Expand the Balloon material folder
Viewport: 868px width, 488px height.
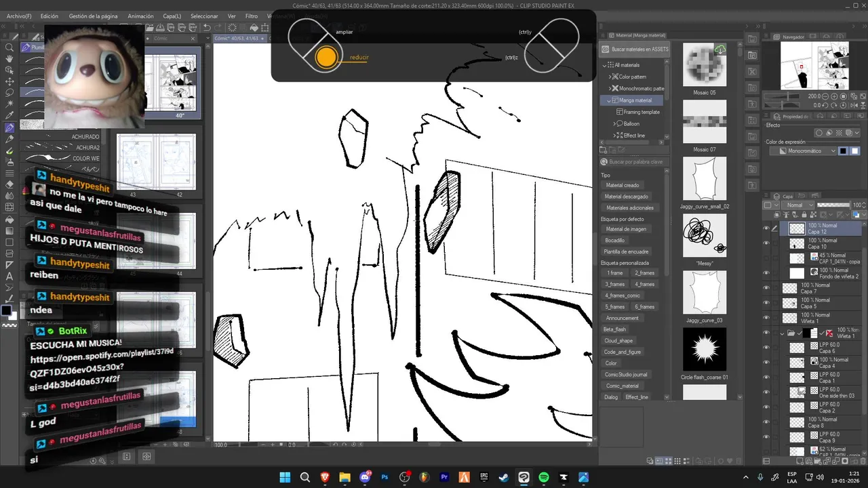[x=614, y=124]
